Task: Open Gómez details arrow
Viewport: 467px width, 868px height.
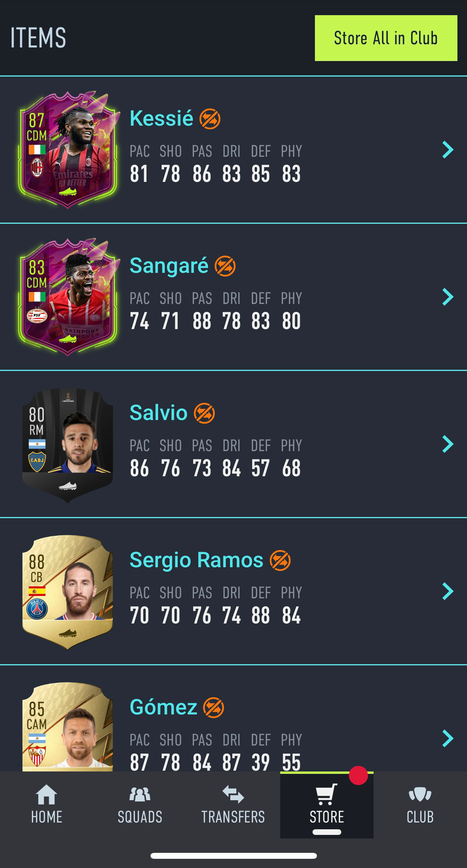Action: coord(448,739)
